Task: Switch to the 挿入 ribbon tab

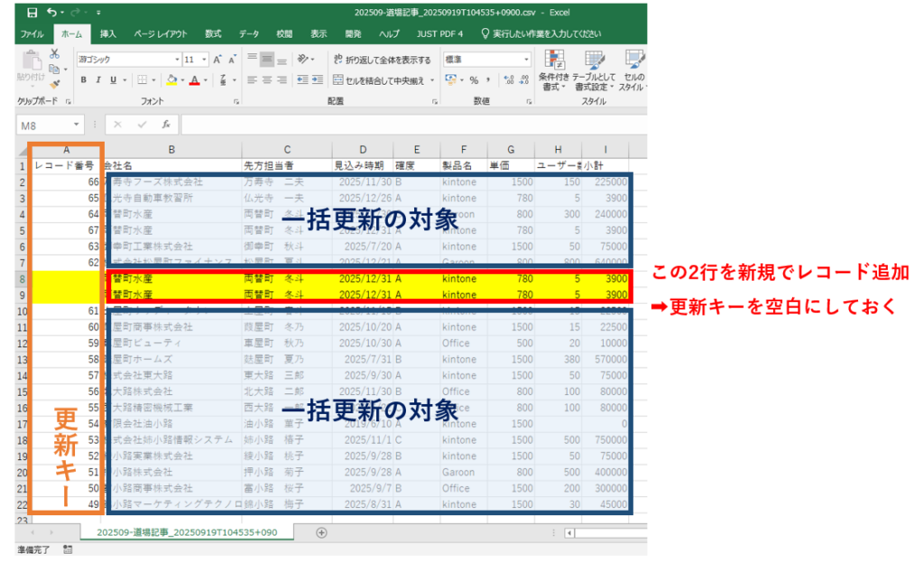Action: tap(107, 33)
